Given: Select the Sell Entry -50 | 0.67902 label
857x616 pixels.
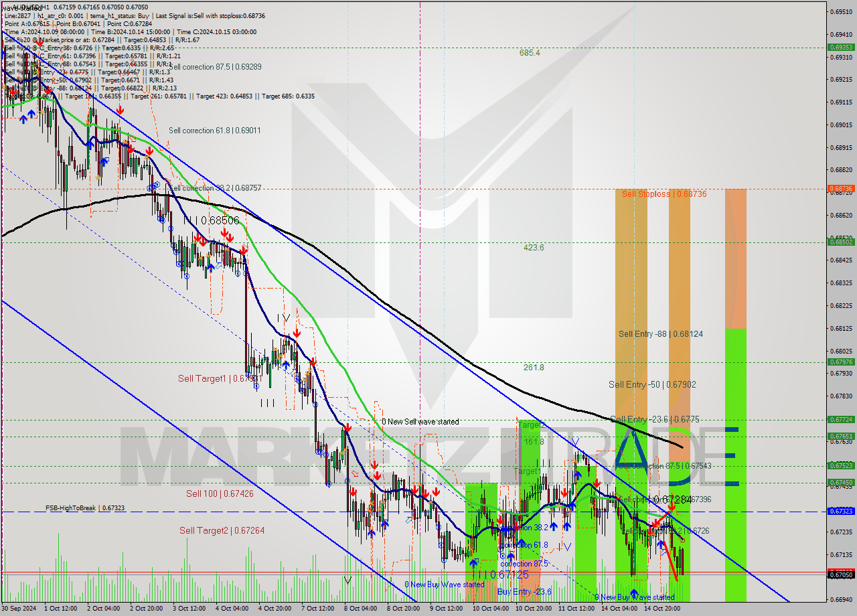Looking at the screenshot, I should click(x=652, y=384).
